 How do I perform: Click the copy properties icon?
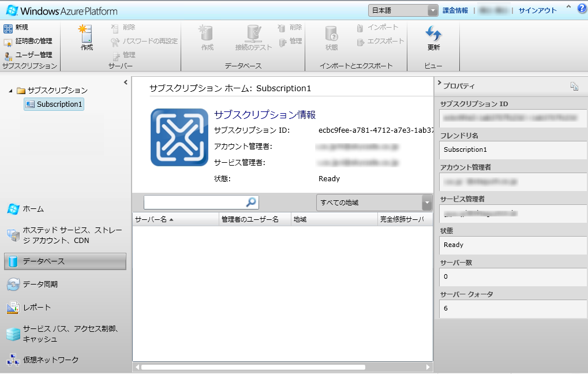tap(574, 86)
